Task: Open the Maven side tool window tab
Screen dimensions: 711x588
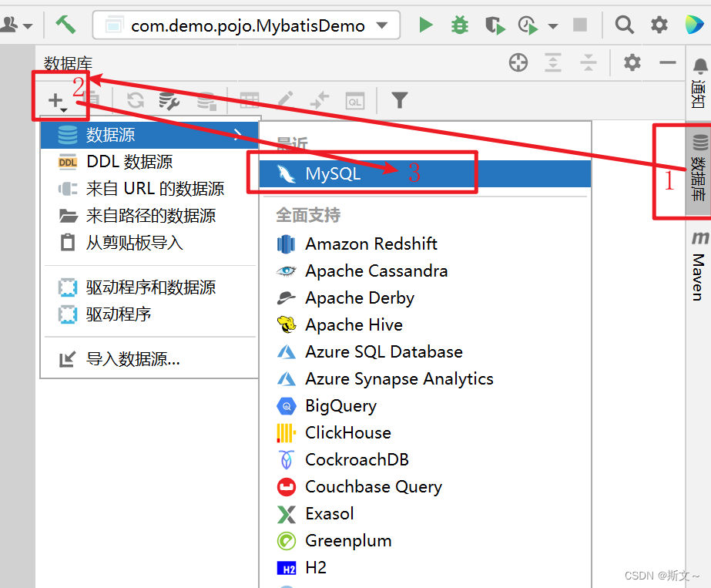Action: [699, 265]
